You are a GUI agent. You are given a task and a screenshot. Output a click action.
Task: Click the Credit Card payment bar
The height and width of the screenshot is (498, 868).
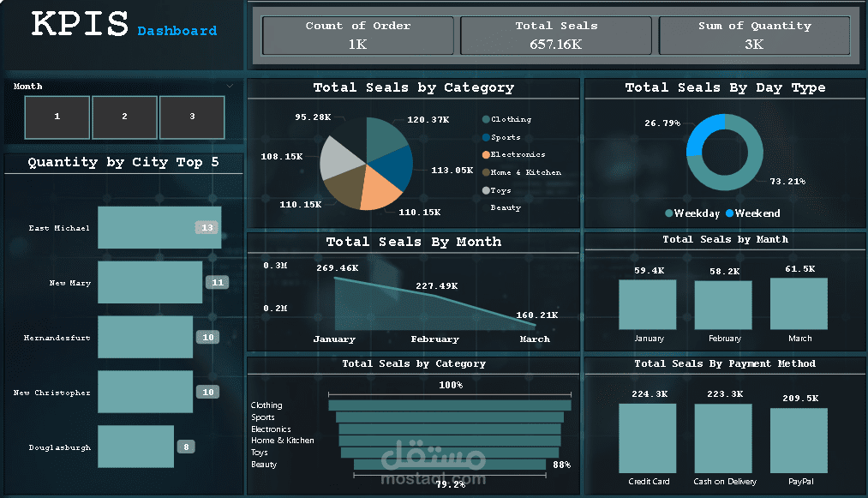click(648, 439)
